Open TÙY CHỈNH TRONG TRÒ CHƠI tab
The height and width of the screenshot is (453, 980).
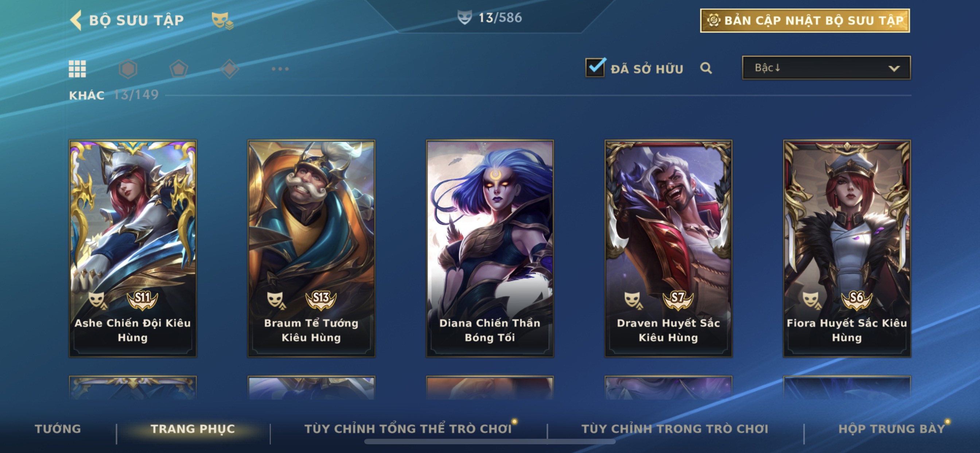(x=675, y=429)
